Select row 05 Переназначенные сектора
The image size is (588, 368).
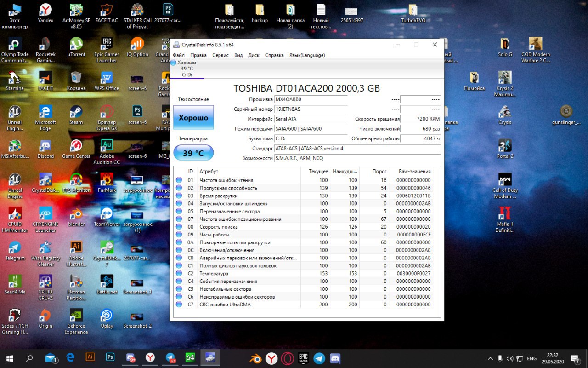coord(304,211)
